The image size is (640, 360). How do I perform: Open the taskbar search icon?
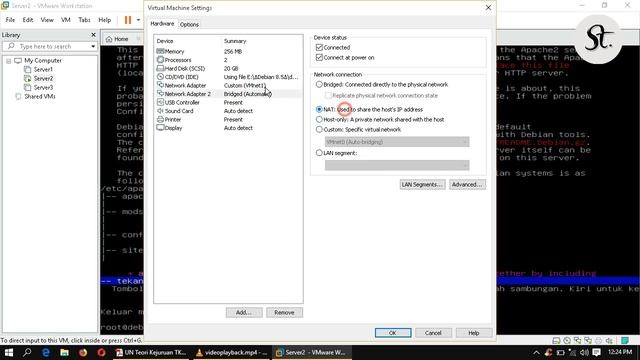point(27,352)
